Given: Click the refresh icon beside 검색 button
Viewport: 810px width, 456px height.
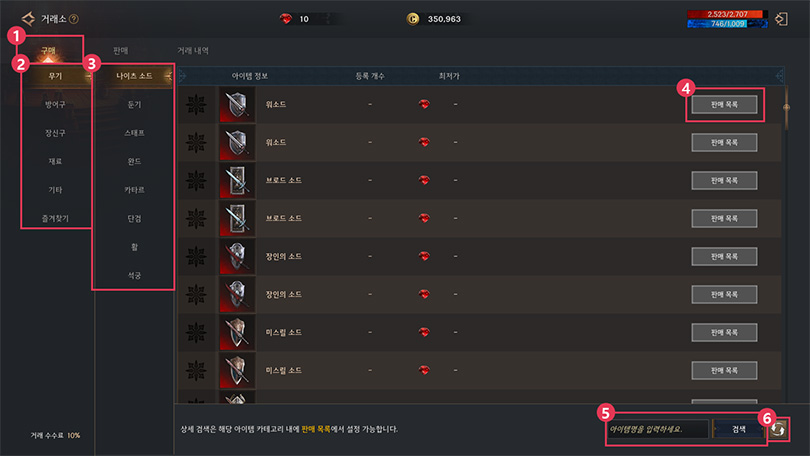Looking at the screenshot, I should click(x=778, y=429).
